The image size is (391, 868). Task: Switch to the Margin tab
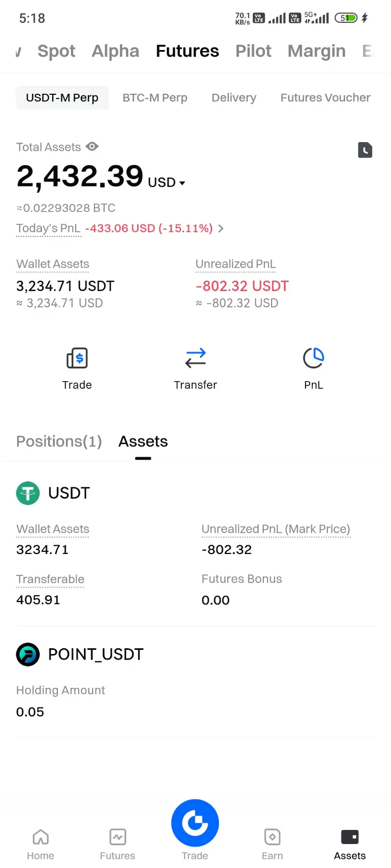click(316, 51)
